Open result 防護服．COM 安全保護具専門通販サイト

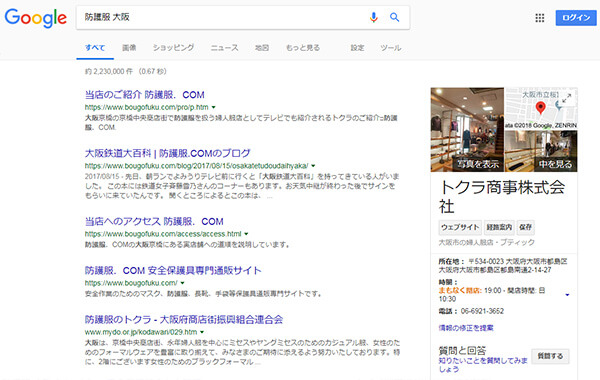[173, 270]
